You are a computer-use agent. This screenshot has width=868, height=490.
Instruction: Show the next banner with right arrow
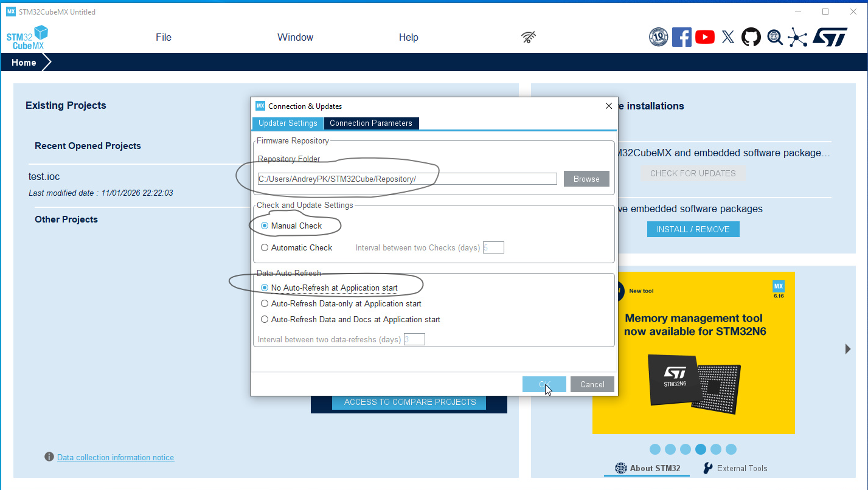click(848, 349)
